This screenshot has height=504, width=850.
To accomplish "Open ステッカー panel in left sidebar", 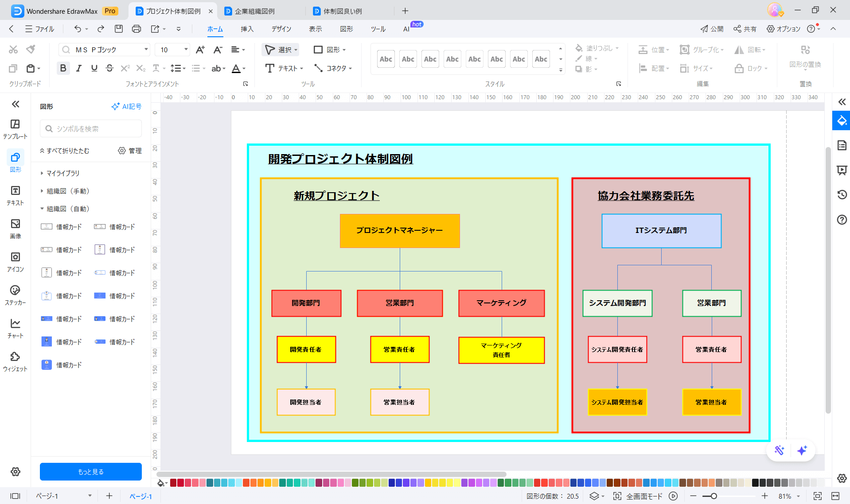I will coord(16,295).
